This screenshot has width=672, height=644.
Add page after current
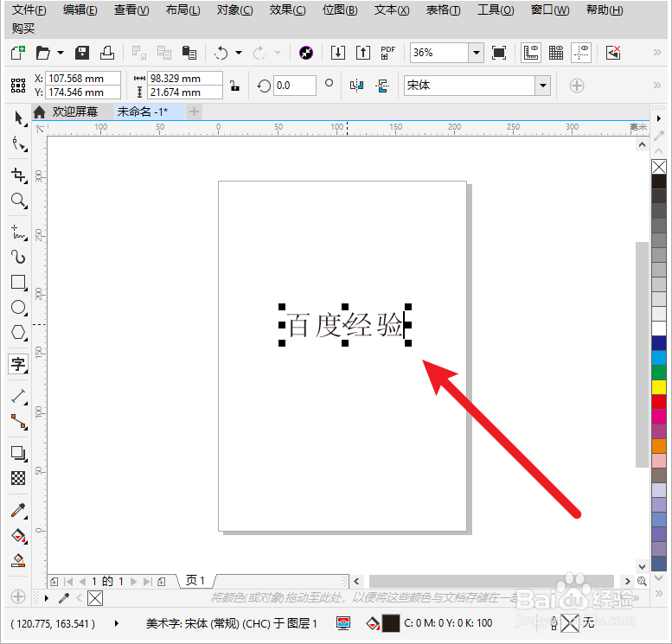tap(161, 582)
